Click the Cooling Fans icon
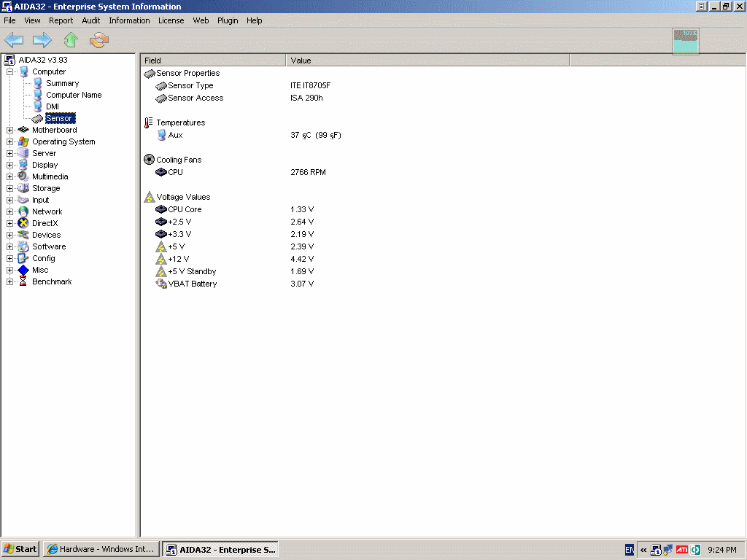747x560 pixels. (149, 160)
